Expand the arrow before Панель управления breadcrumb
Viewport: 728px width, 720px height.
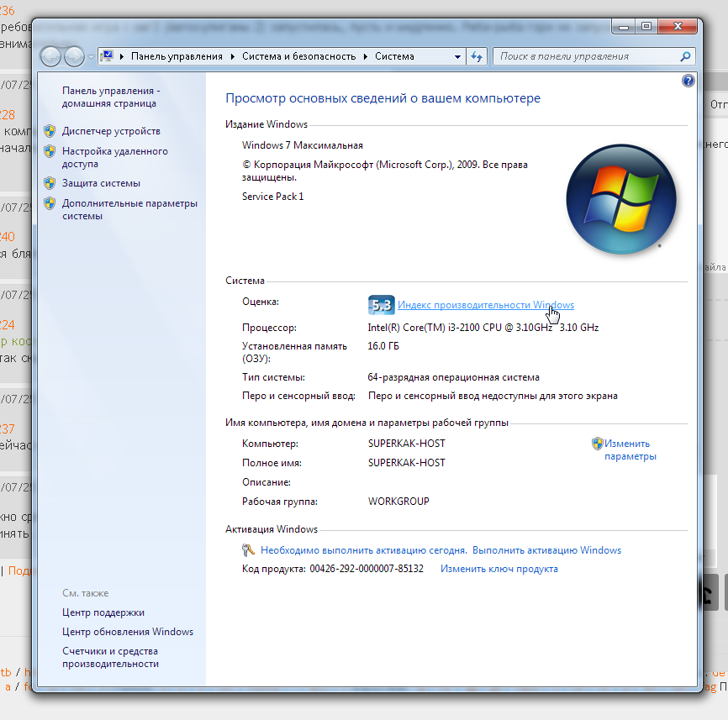coord(122,56)
